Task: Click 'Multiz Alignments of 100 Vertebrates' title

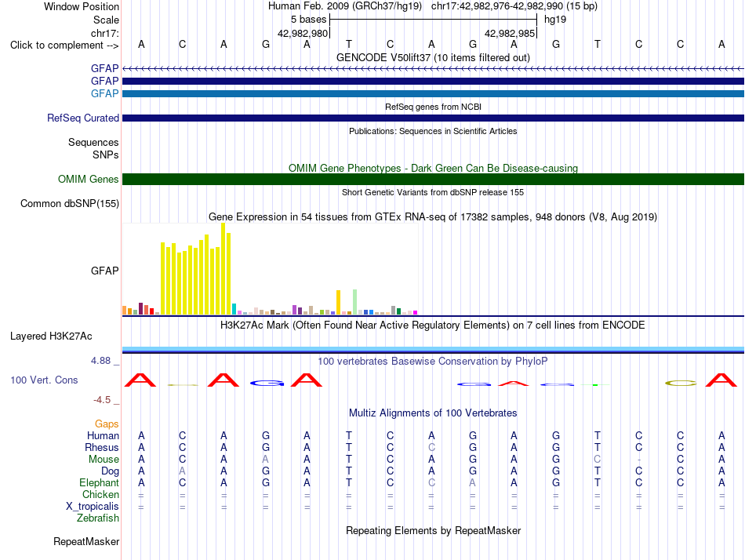Action: click(x=433, y=413)
